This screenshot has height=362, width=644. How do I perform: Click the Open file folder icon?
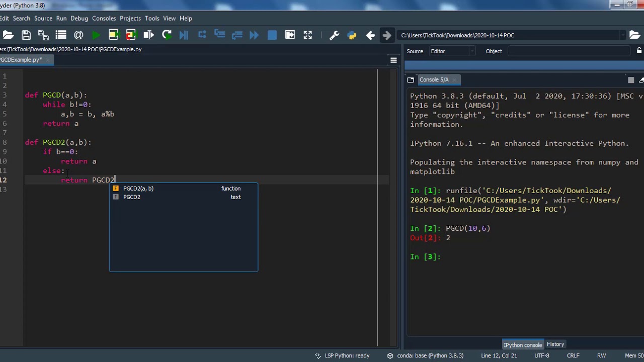tap(8, 35)
